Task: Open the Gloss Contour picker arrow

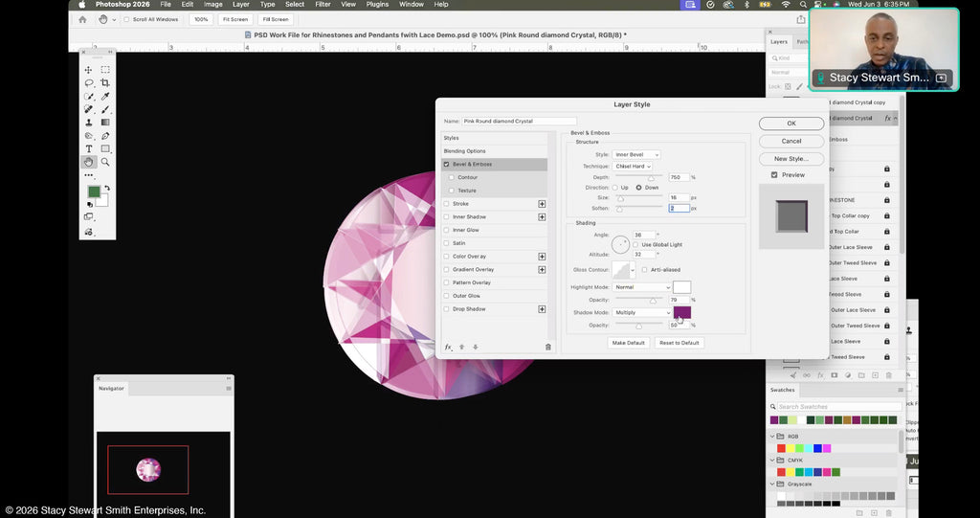Action: (x=633, y=270)
